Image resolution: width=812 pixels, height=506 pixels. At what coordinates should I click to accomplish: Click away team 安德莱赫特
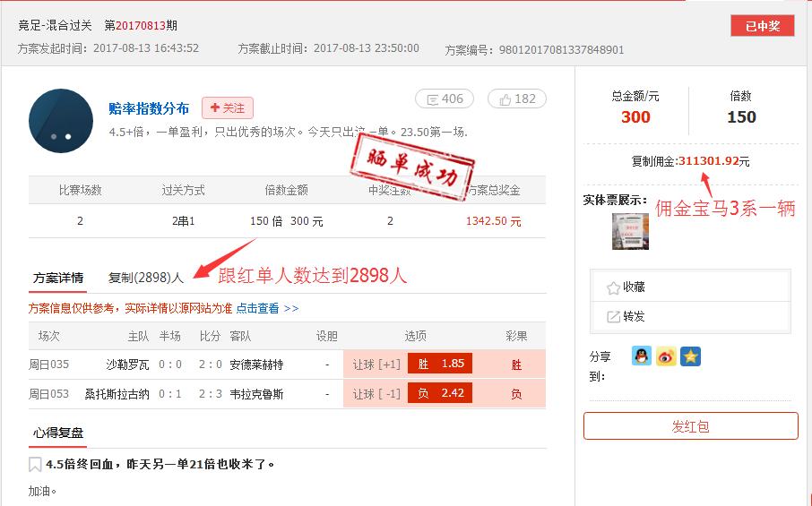256,364
